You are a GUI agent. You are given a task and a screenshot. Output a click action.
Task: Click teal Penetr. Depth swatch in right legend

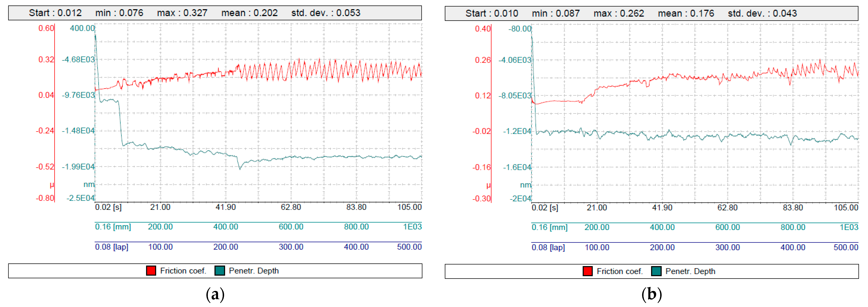tap(656, 271)
